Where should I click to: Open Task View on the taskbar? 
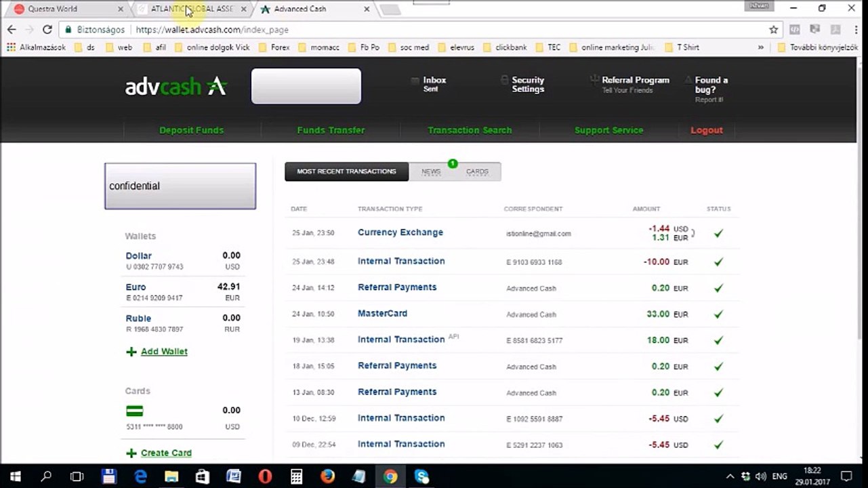click(77, 476)
